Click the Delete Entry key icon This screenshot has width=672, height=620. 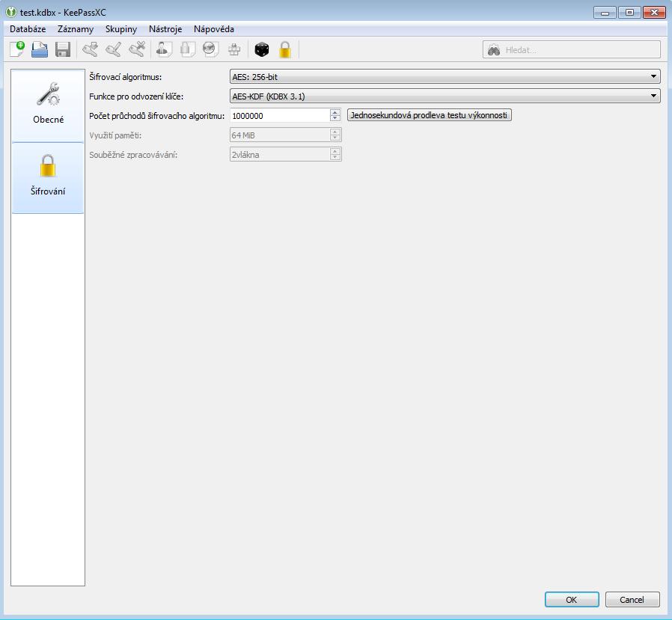(137, 49)
